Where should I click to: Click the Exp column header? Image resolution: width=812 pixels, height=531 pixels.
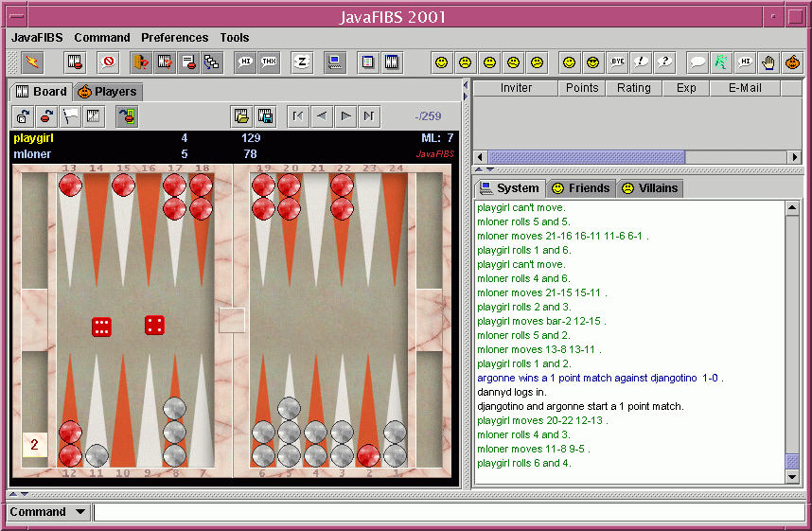click(x=686, y=88)
